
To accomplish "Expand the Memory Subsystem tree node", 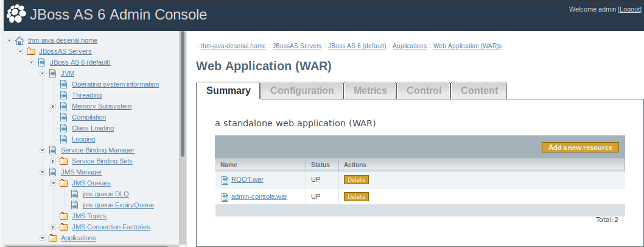I will [53, 106].
